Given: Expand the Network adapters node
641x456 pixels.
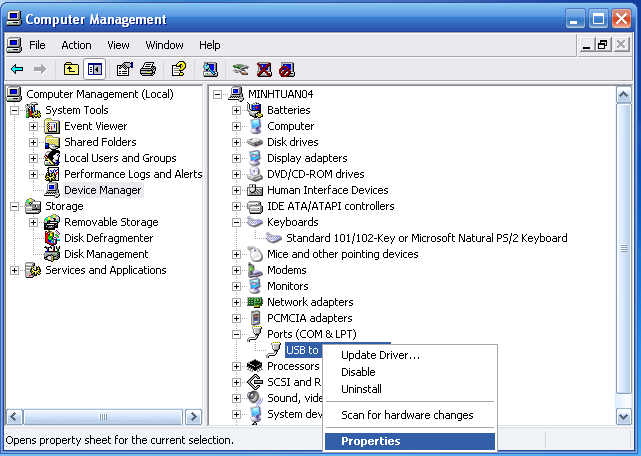Looking at the screenshot, I should click(237, 302).
